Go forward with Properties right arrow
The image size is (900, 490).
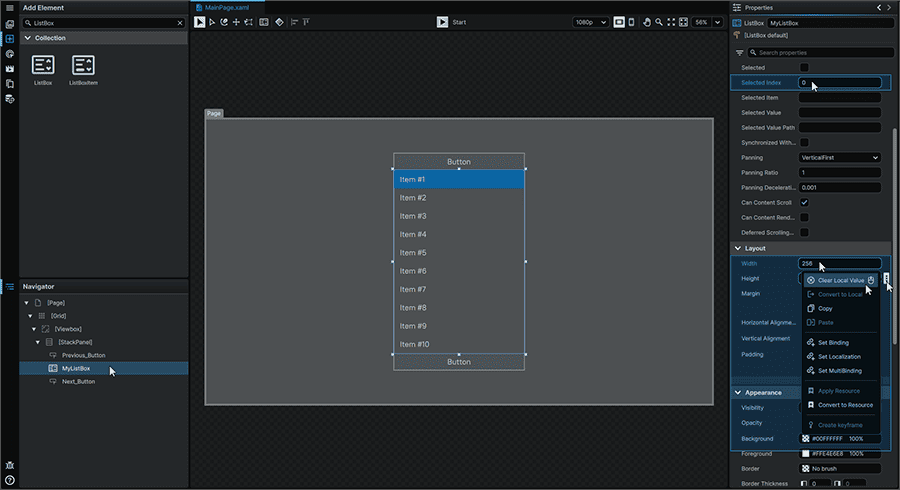tap(890, 7)
